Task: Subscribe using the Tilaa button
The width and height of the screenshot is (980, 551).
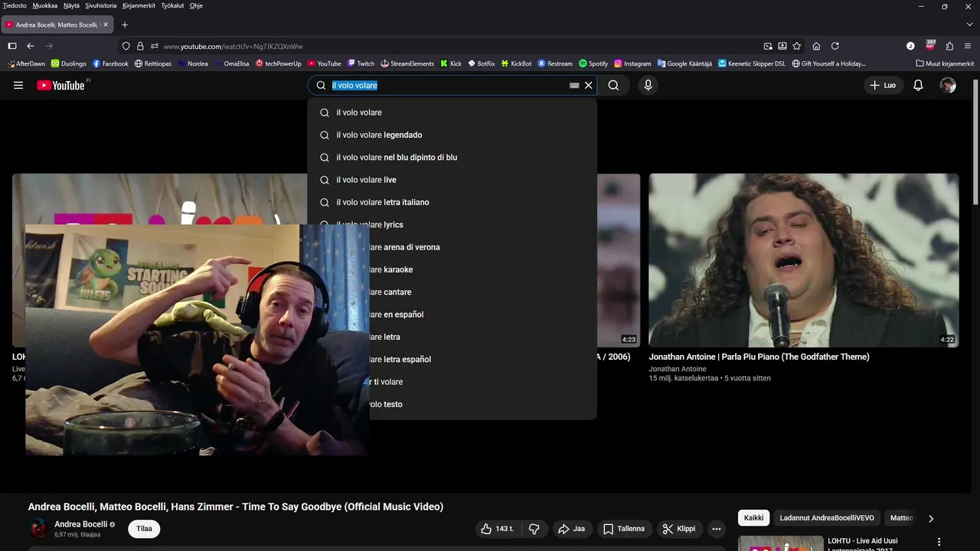Action: point(144,529)
